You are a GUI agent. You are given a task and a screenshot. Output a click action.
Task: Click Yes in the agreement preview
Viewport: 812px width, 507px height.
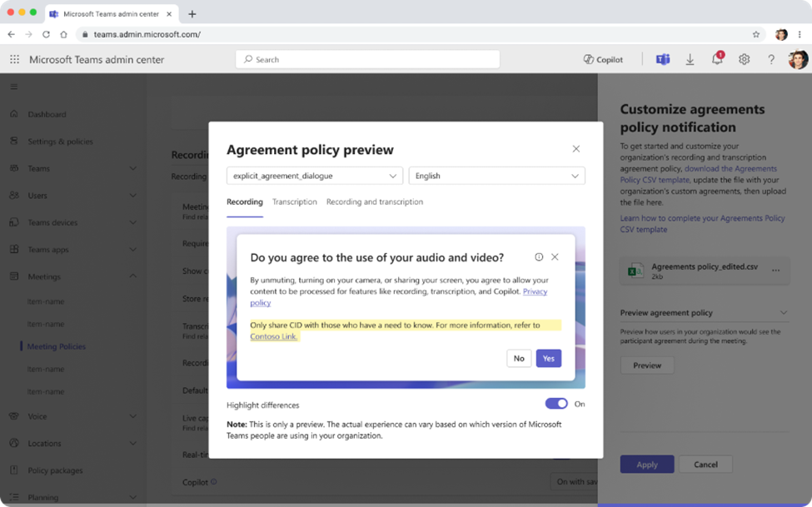click(x=548, y=358)
